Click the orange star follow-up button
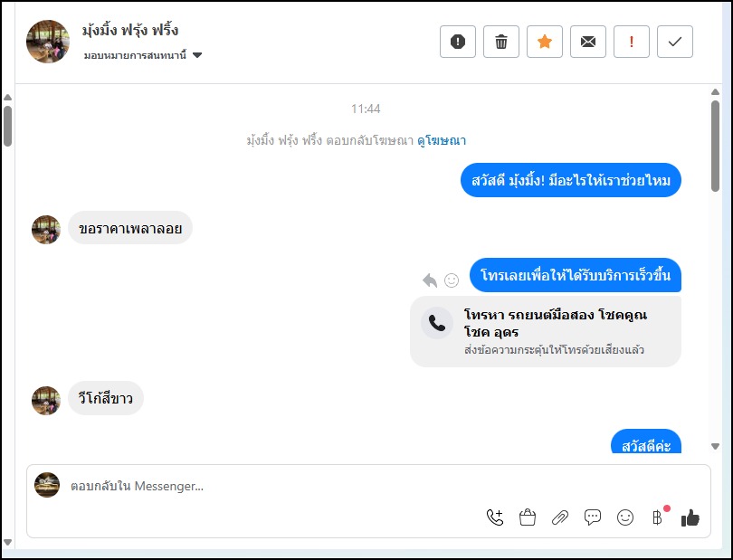Image resolution: width=733 pixels, height=560 pixels. (545, 42)
